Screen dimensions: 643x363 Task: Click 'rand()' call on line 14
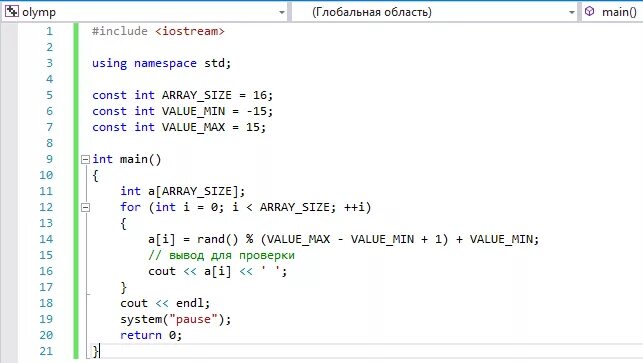217,239
